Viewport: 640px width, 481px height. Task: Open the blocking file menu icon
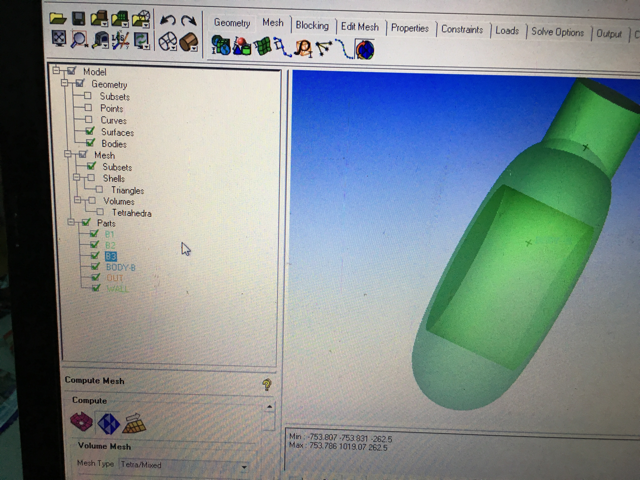[141, 19]
